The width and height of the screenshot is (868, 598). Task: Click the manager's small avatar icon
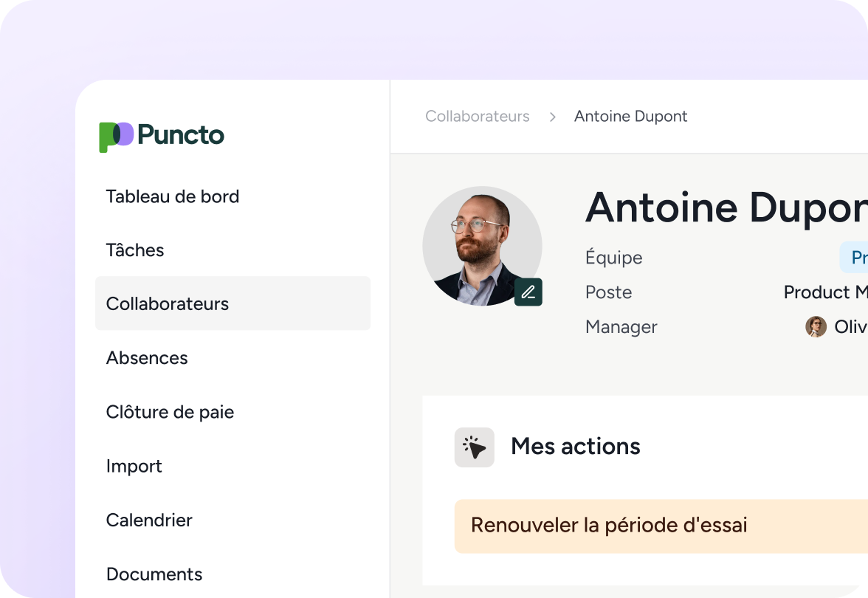(816, 327)
